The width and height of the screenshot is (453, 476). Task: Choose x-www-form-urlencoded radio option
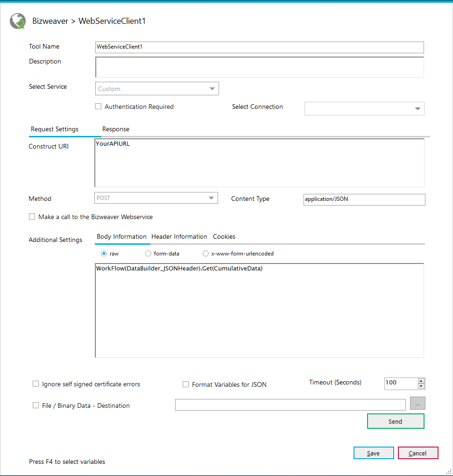(x=205, y=254)
